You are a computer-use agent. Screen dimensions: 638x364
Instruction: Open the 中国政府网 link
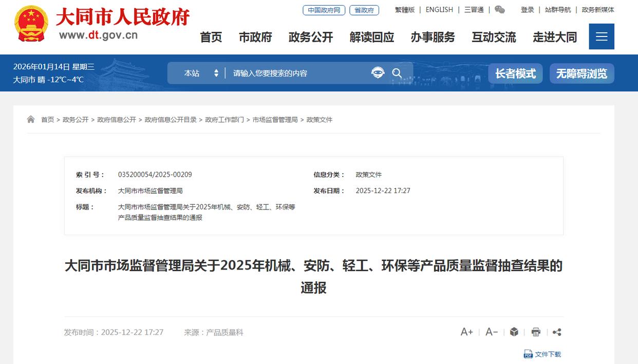323,9
